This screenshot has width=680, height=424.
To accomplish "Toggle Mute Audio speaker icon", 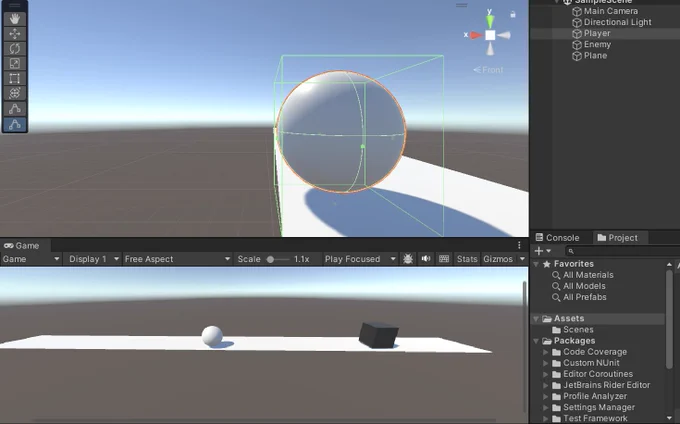I will 426,259.
